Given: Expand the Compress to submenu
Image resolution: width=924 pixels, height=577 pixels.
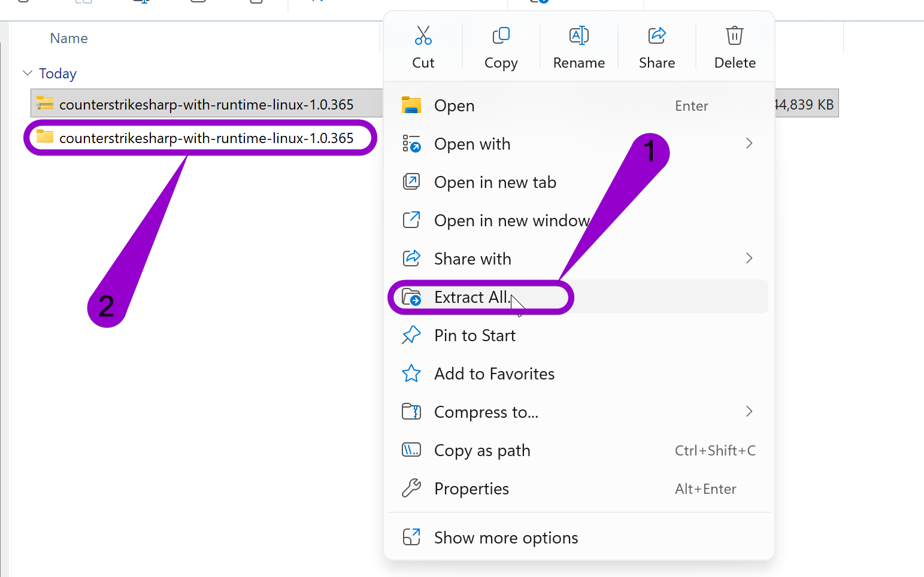Looking at the screenshot, I should pyautogui.click(x=749, y=412).
